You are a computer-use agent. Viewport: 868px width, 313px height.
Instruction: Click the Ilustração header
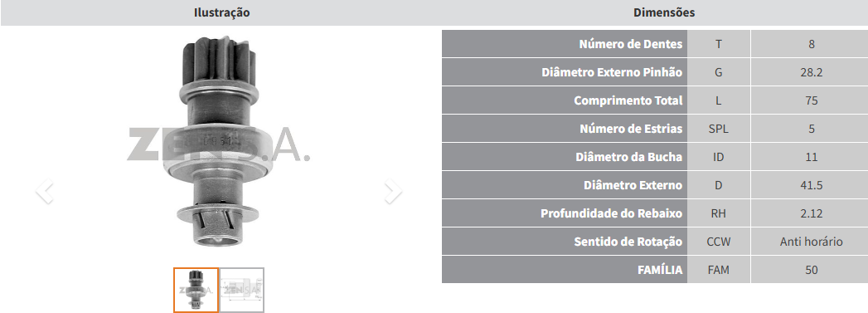coord(221,12)
